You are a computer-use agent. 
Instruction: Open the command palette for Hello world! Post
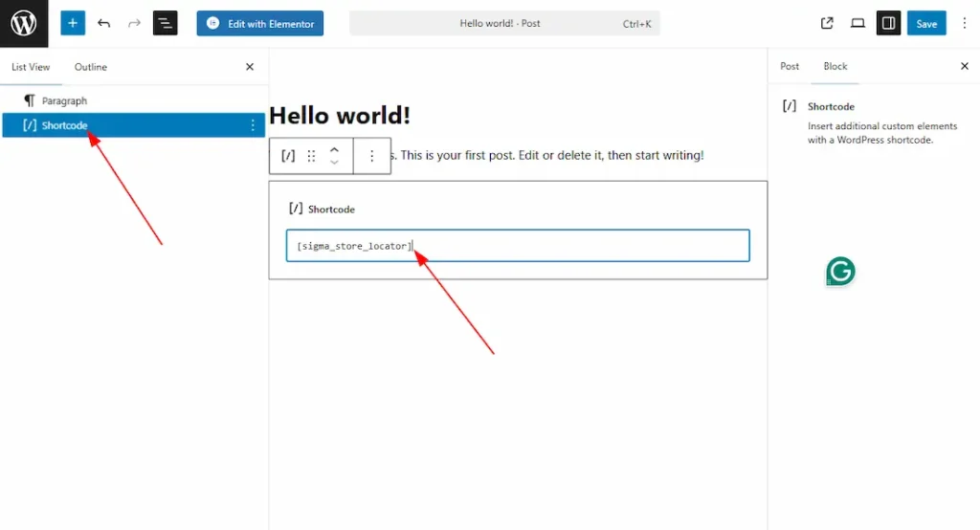coord(504,23)
